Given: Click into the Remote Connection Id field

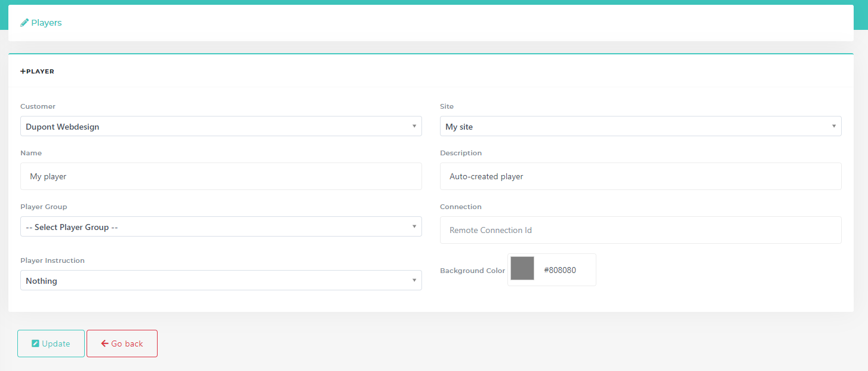Looking at the screenshot, I should tap(640, 230).
